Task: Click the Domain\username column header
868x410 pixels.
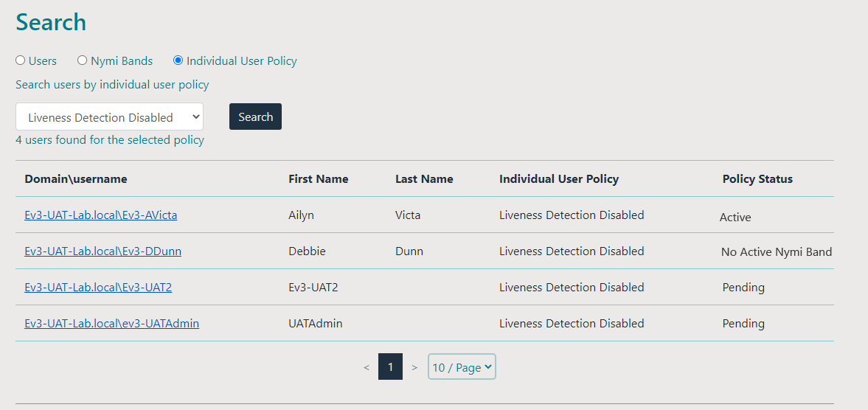Action: [x=76, y=179]
